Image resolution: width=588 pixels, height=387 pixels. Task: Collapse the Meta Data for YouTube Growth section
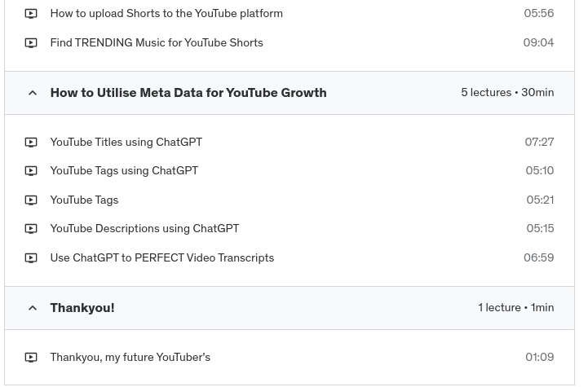click(x=33, y=94)
